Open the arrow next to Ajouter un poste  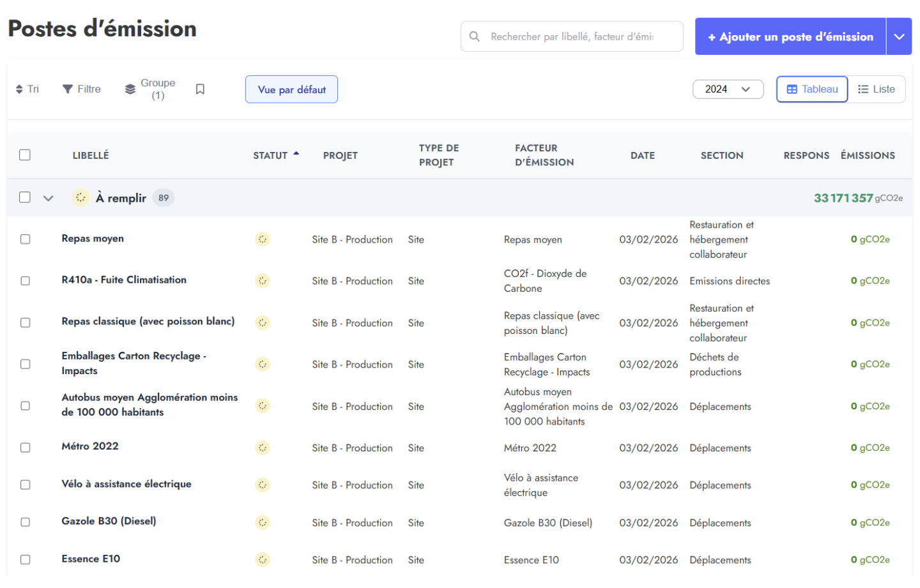899,37
